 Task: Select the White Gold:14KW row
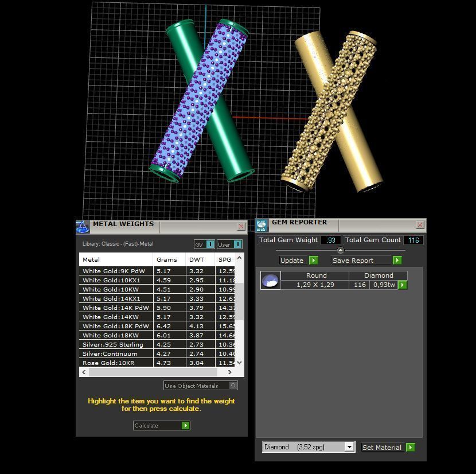click(157, 317)
